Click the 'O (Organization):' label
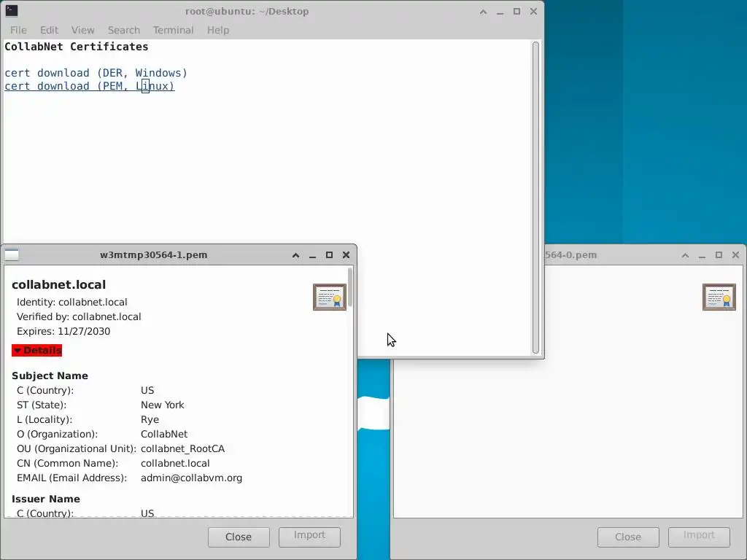This screenshot has height=560, width=747. (57, 435)
